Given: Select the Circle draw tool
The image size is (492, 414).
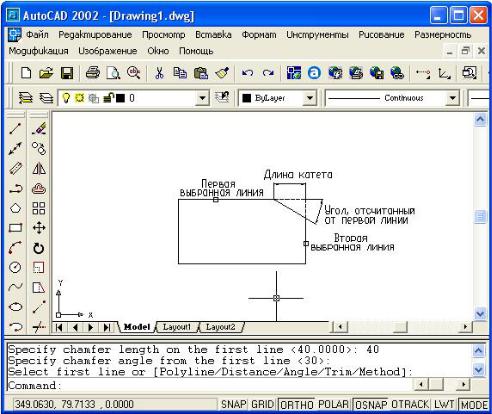Looking at the screenshot, I should coord(15,267).
